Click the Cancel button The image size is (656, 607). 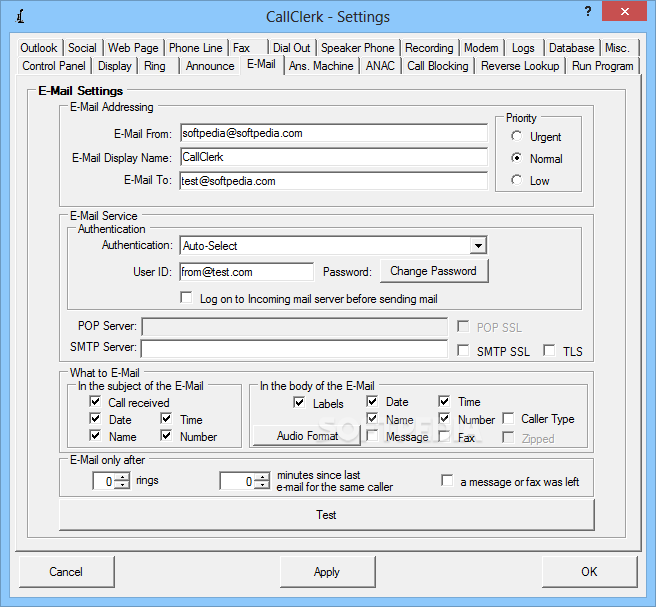(x=67, y=572)
